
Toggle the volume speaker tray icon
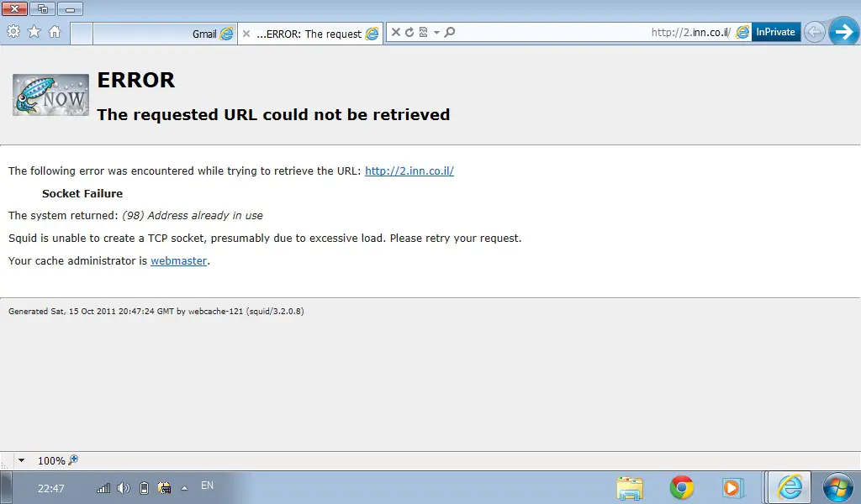(x=124, y=487)
